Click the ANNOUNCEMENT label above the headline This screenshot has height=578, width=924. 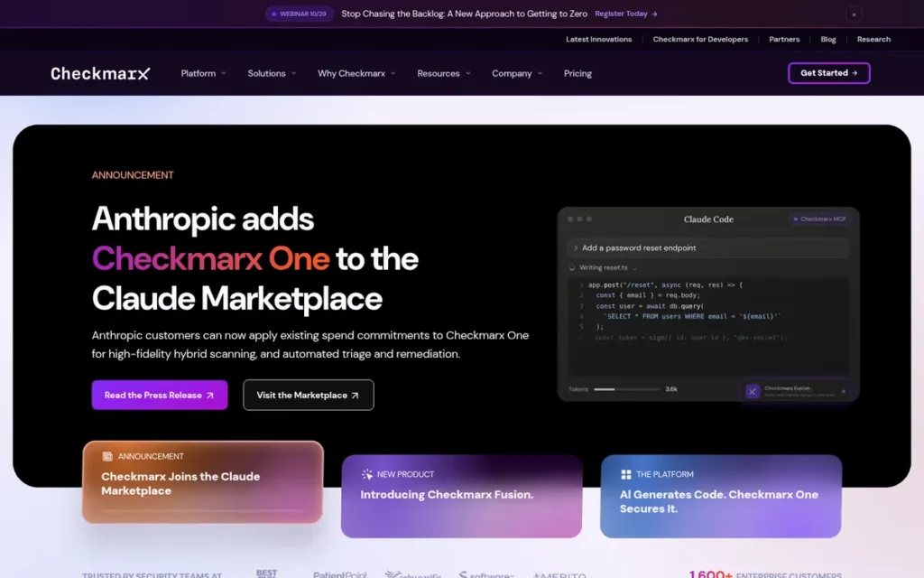point(133,175)
